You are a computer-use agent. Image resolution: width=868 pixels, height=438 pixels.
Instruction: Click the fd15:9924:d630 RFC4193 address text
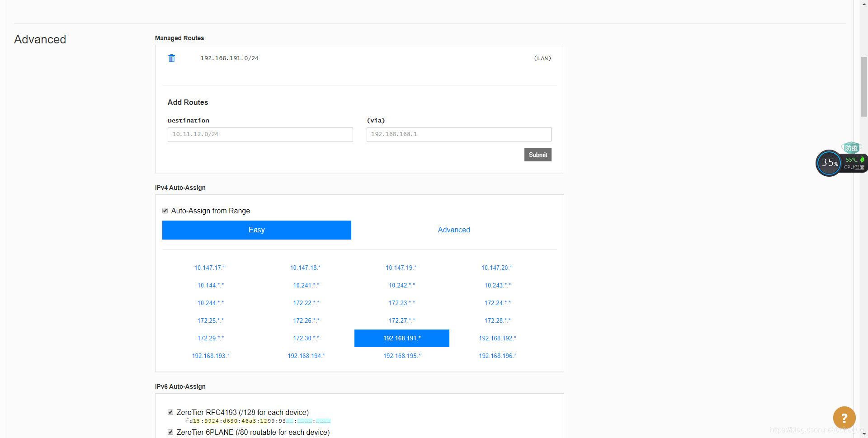click(258, 421)
